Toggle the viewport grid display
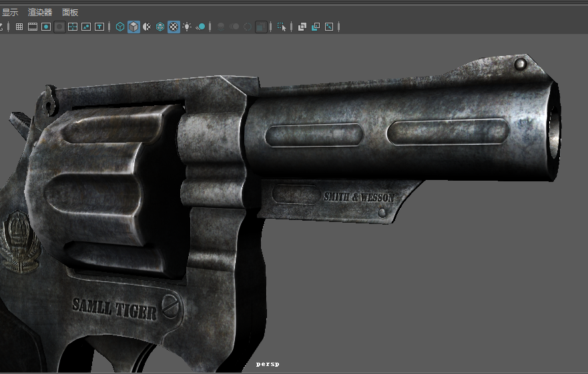The height and width of the screenshot is (374, 588). pyautogui.click(x=19, y=27)
